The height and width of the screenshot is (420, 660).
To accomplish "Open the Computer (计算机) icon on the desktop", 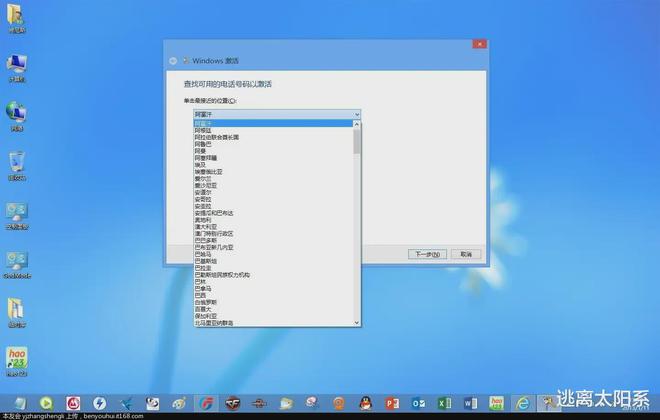I will (16, 67).
